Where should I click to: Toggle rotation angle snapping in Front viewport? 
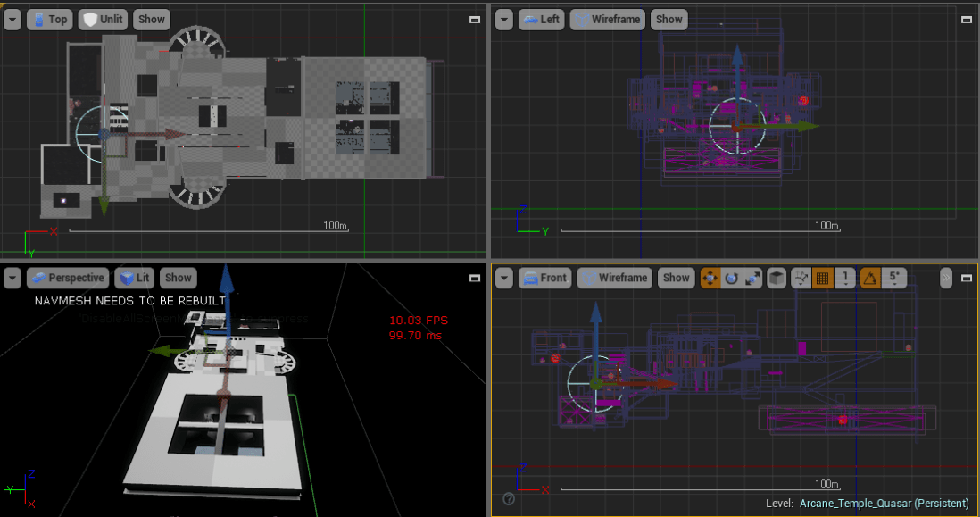[x=872, y=278]
